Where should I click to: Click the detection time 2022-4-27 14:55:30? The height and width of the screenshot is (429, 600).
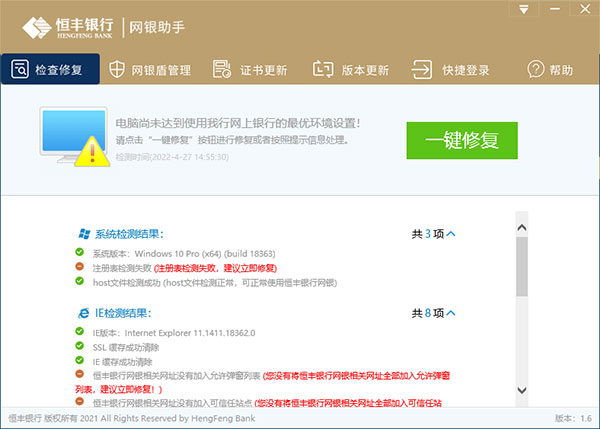[x=172, y=157]
